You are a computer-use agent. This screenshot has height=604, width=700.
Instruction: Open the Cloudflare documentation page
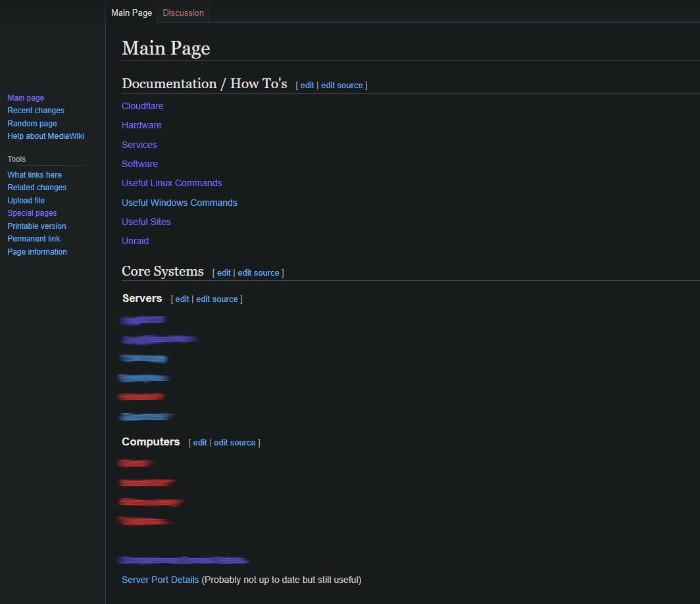click(142, 106)
